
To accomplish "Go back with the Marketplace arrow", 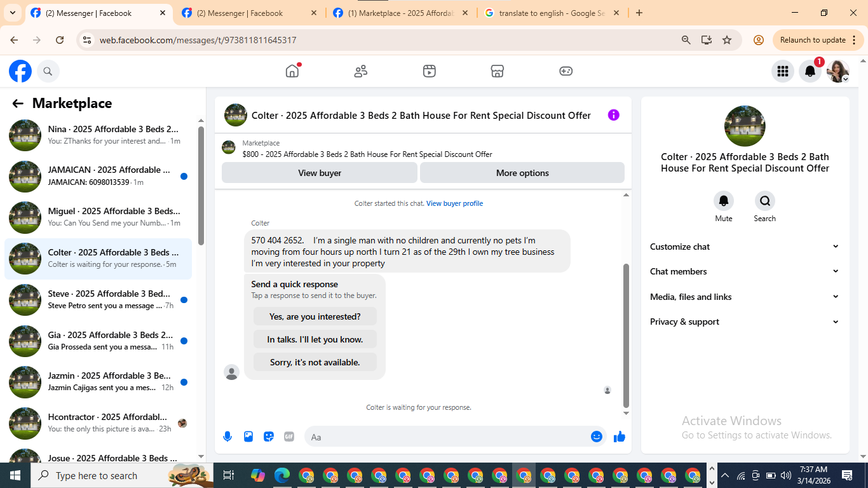I will click(18, 104).
